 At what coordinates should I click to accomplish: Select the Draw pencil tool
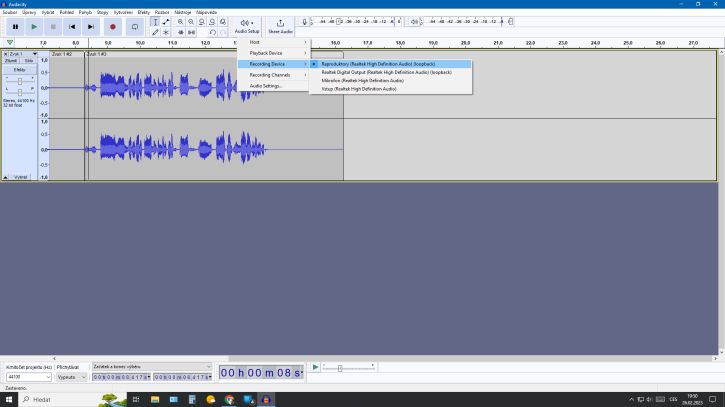155,32
